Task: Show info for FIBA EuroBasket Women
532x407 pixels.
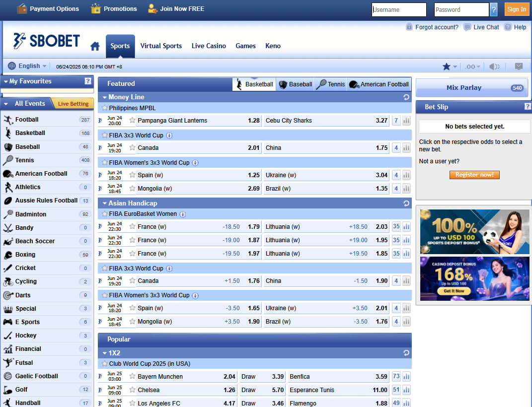Action: pyautogui.click(x=182, y=214)
